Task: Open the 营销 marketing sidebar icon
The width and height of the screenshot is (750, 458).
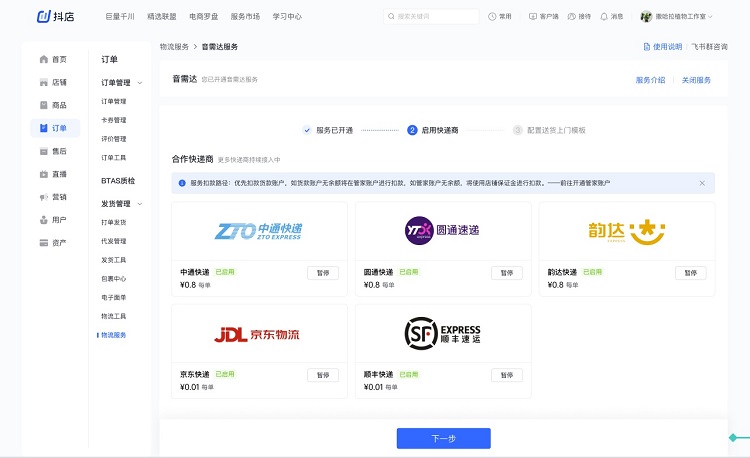Action: click(43, 197)
